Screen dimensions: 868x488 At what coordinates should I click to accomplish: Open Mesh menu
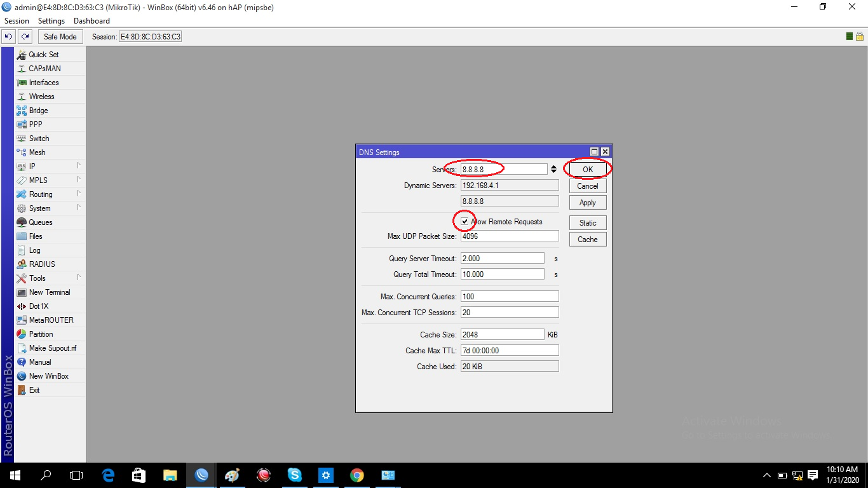click(50, 152)
